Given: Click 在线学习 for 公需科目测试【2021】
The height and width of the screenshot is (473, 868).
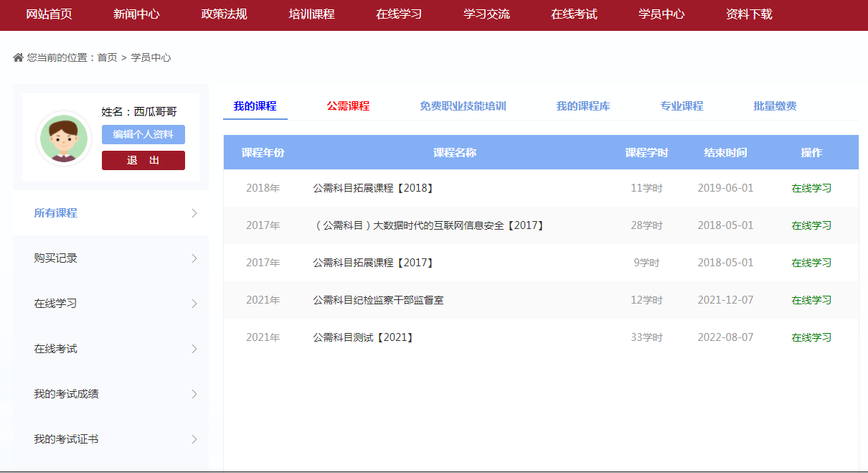Looking at the screenshot, I should [x=811, y=337].
